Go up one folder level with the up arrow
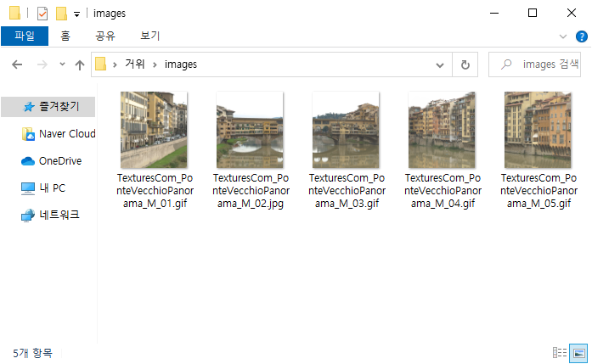Viewport: 592px width, 364px height. coord(79,64)
